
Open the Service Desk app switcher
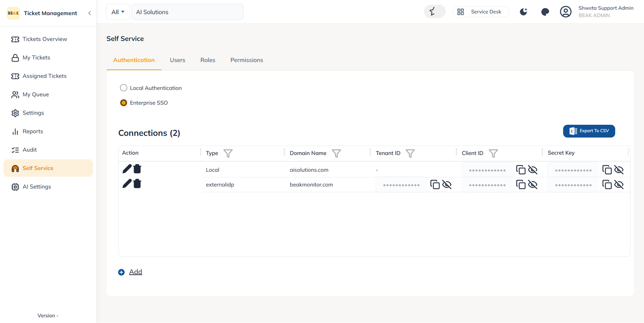[x=481, y=12]
